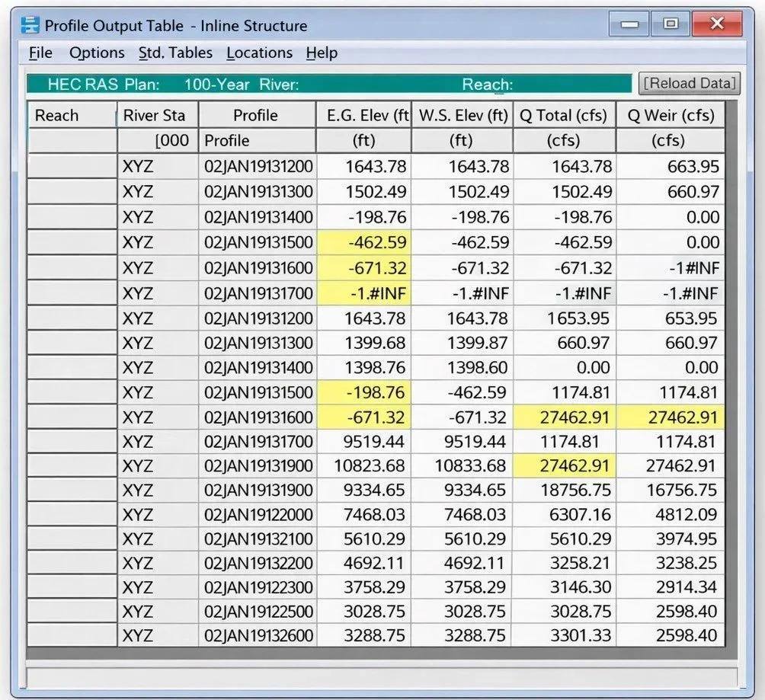Select the E.G. Elev column header
The height and width of the screenshot is (700, 765).
click(364, 116)
